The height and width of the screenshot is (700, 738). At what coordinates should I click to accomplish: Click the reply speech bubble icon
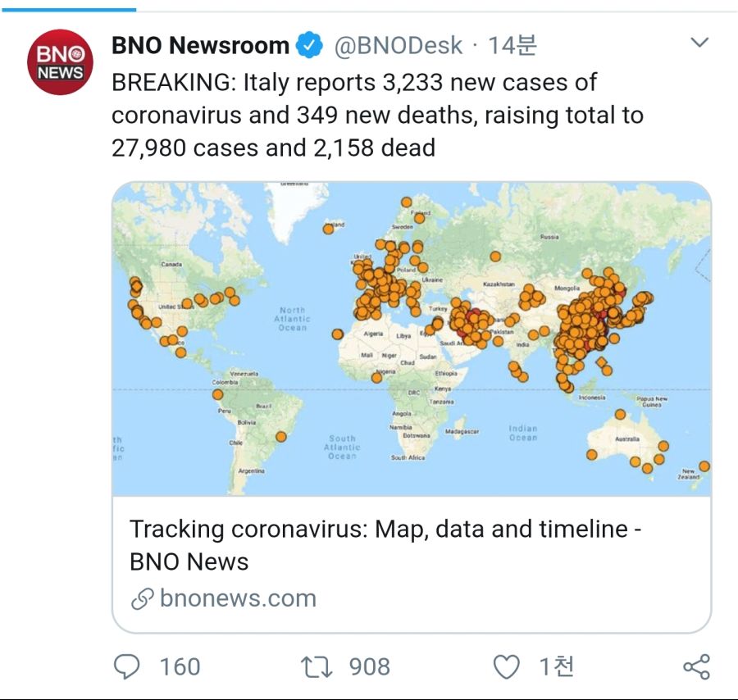pyautogui.click(x=126, y=666)
